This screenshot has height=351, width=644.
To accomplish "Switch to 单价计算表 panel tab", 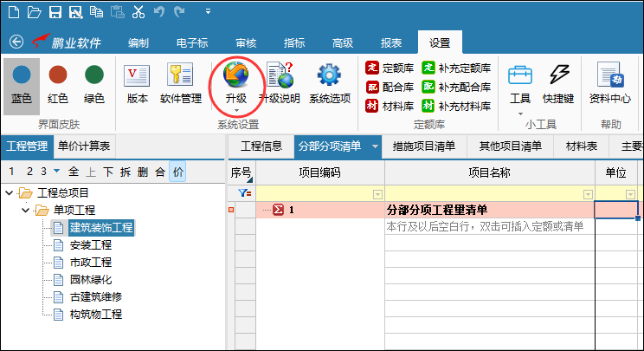I will [x=86, y=146].
